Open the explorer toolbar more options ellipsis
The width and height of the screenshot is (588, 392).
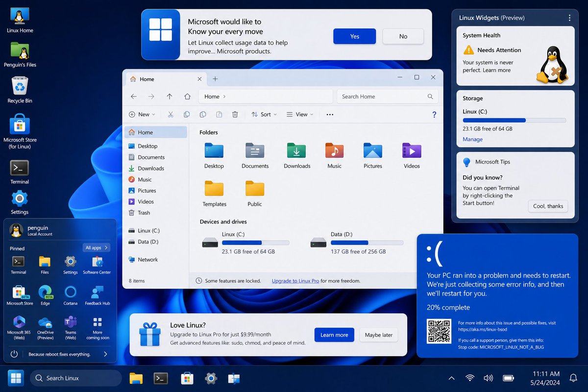(330, 114)
